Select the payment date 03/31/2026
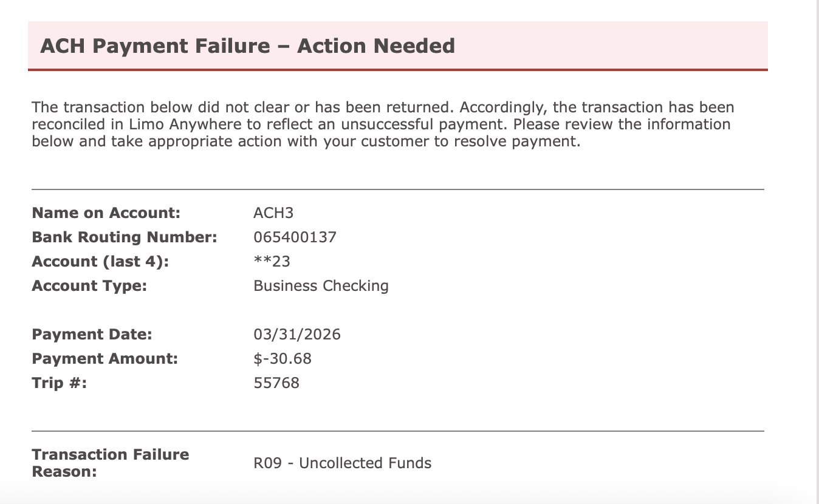819x504 pixels. 297,335
